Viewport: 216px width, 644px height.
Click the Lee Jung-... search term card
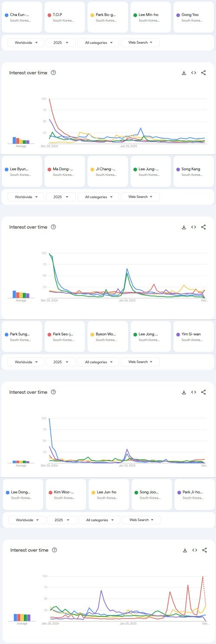[151, 171]
